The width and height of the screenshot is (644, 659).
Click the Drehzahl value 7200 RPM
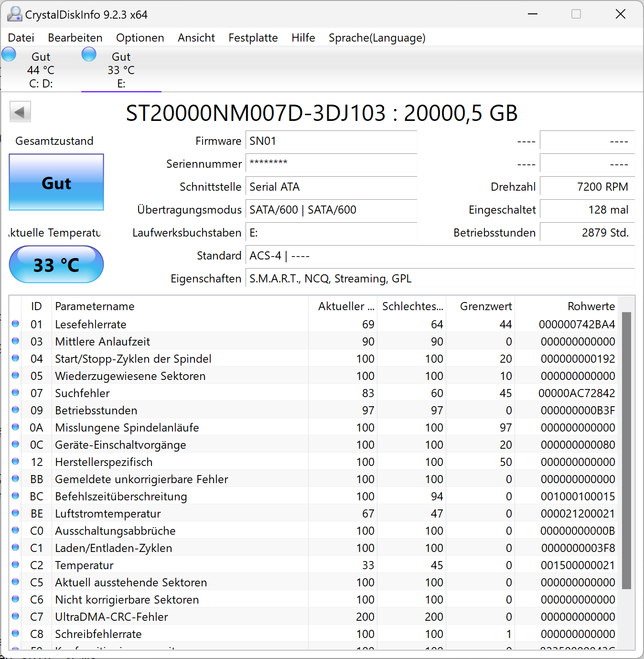(588, 187)
